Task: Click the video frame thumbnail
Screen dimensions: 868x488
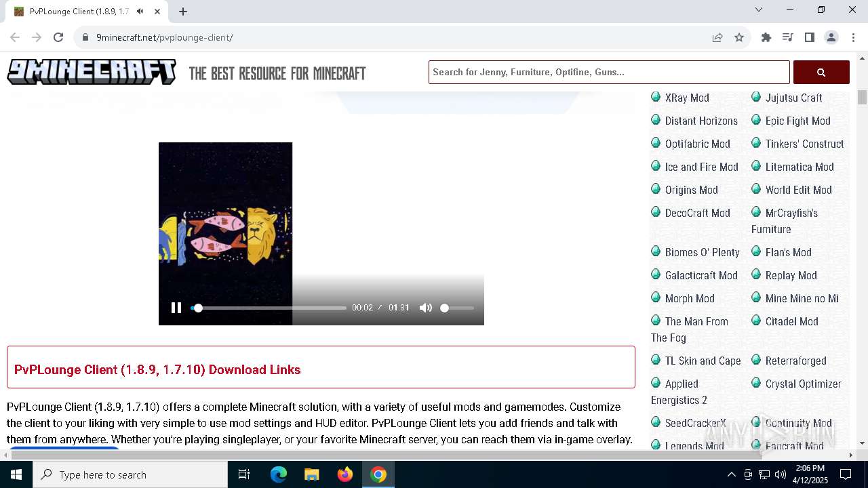Action: coord(225,233)
